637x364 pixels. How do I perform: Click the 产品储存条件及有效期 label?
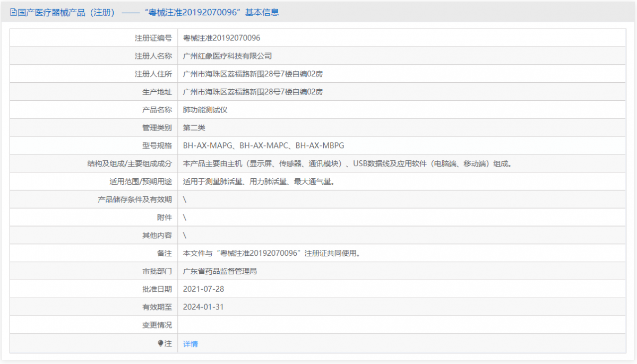[x=135, y=200]
